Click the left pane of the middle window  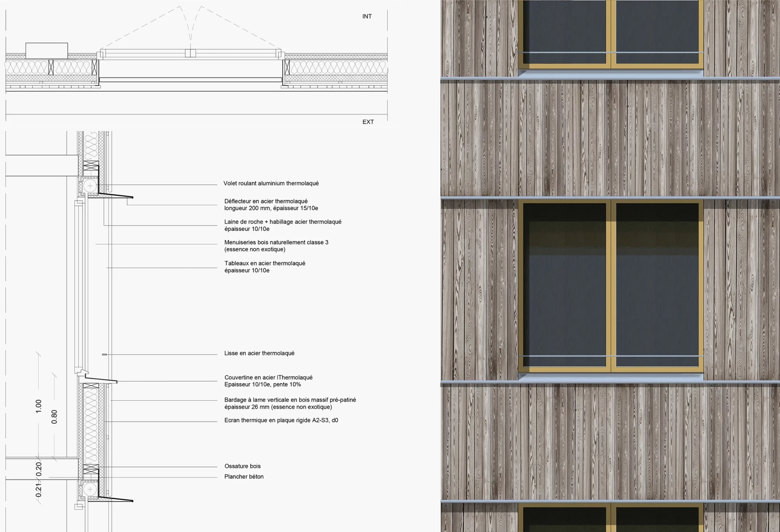(564, 285)
